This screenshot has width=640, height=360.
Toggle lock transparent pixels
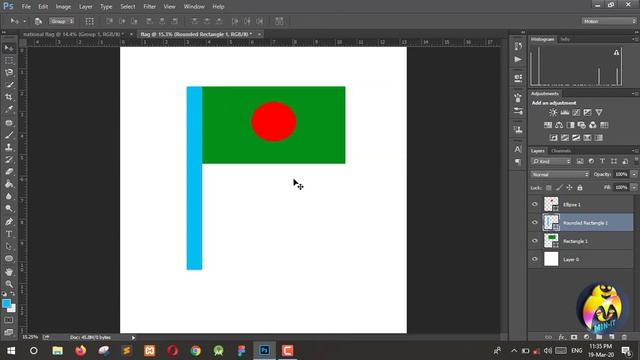click(549, 188)
